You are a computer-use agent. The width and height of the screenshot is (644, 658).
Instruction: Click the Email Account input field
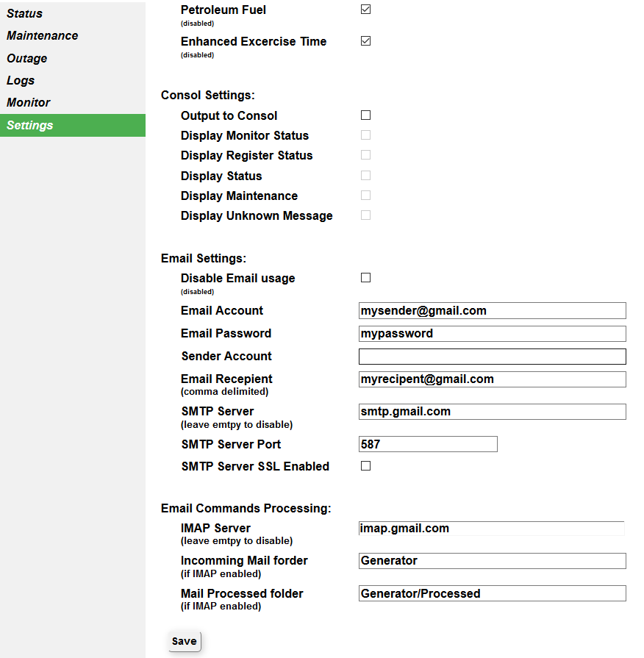(492, 310)
